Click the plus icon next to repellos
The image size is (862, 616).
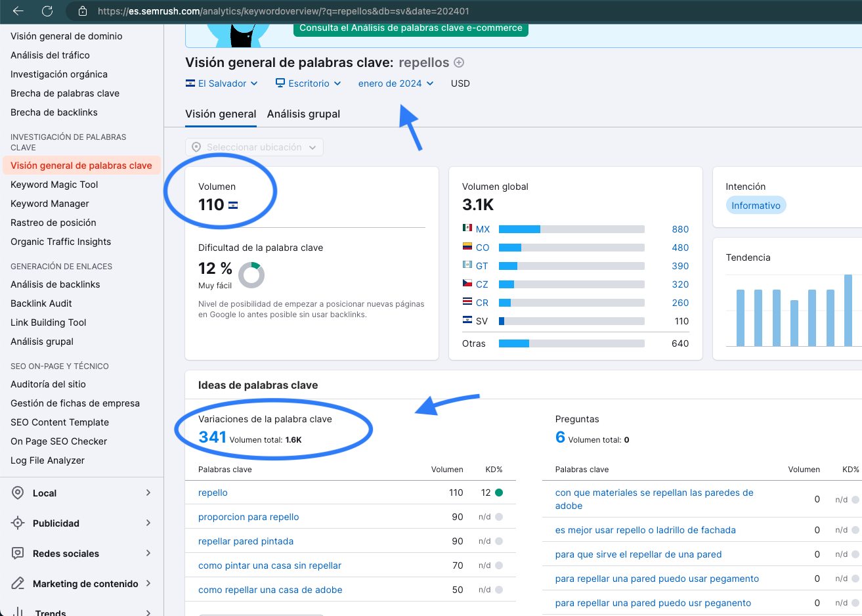click(x=459, y=62)
